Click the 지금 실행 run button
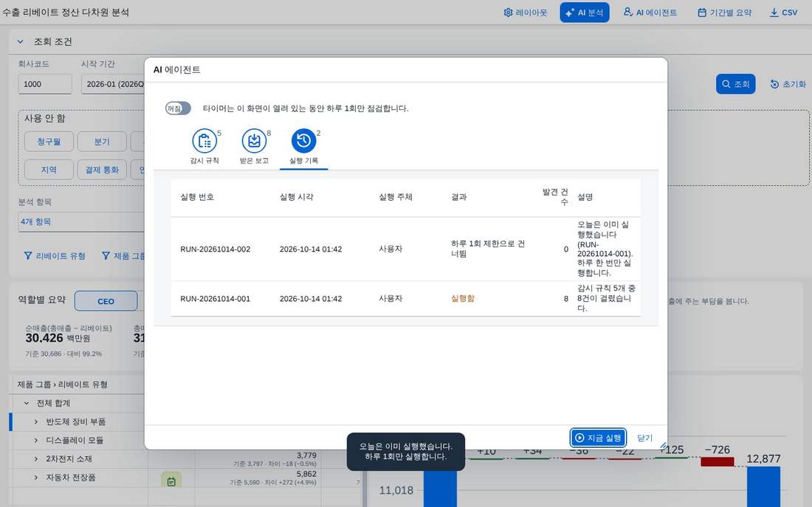Viewport: 812px width, 507px height. [598, 438]
